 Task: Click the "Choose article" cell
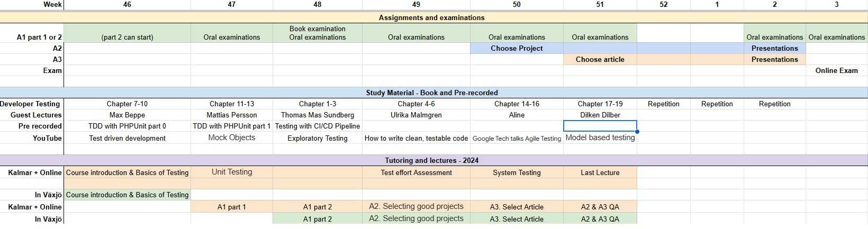pyautogui.click(x=600, y=59)
